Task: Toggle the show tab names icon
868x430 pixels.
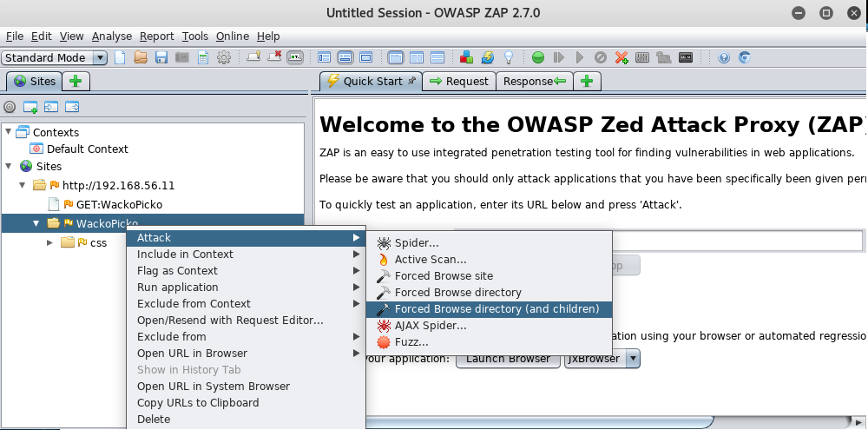Action: tap(295, 57)
